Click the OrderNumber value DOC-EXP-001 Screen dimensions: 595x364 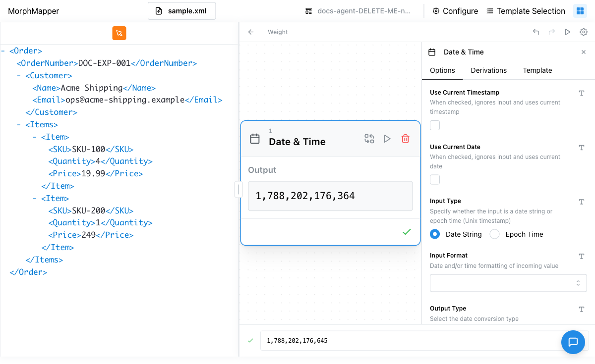[104, 63]
